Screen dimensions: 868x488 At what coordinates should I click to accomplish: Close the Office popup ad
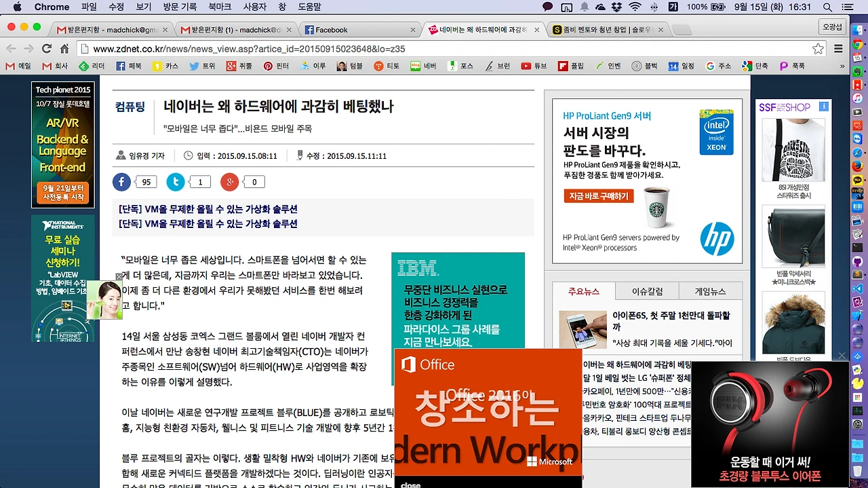[x=411, y=485]
